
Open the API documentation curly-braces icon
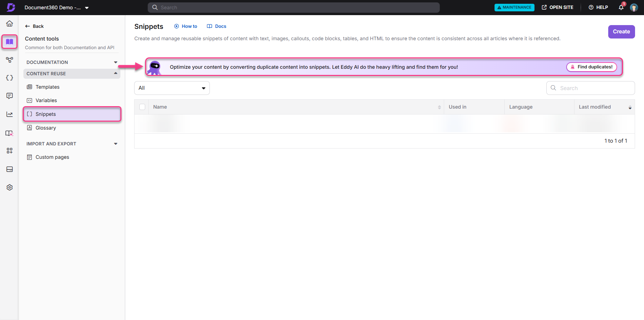9,78
